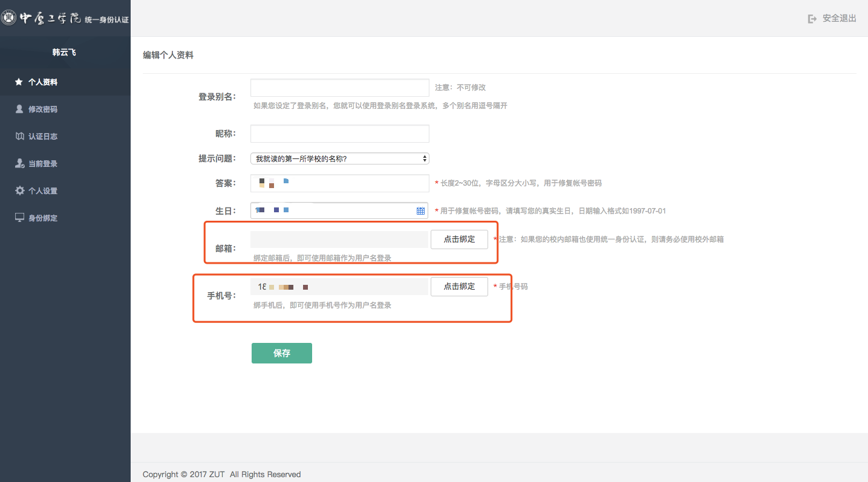
Task: Open the 修改密码 menu item
Action: (x=43, y=109)
